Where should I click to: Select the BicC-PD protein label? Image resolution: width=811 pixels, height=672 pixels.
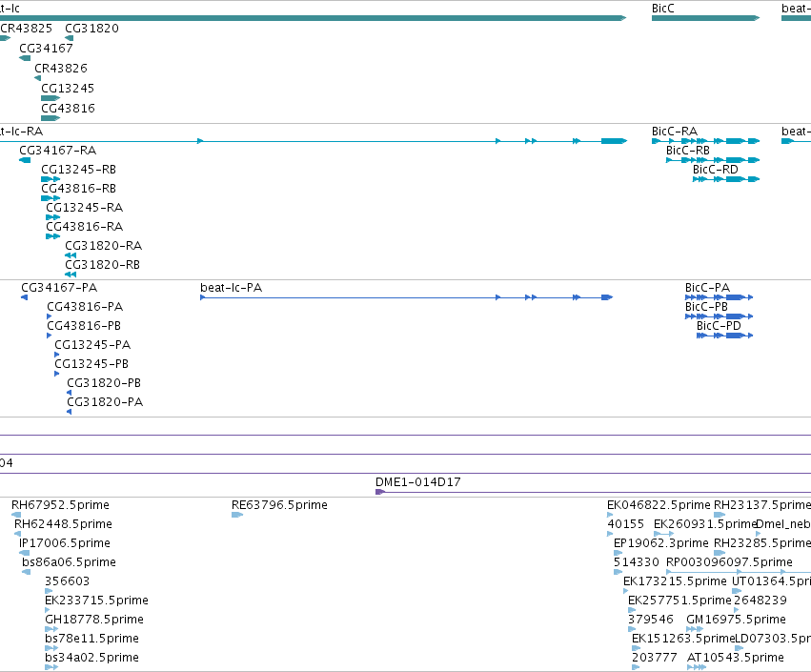[719, 326]
